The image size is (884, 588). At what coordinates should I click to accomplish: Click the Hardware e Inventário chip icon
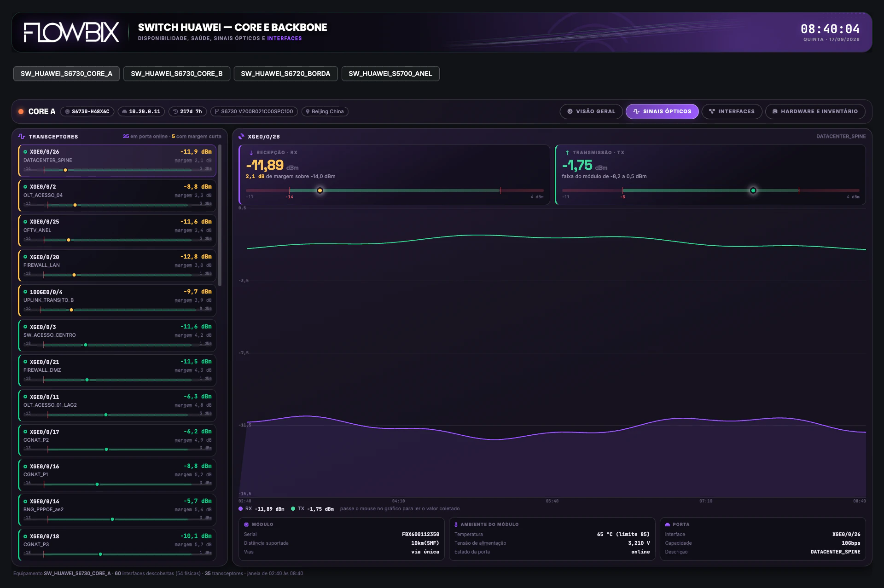point(775,111)
